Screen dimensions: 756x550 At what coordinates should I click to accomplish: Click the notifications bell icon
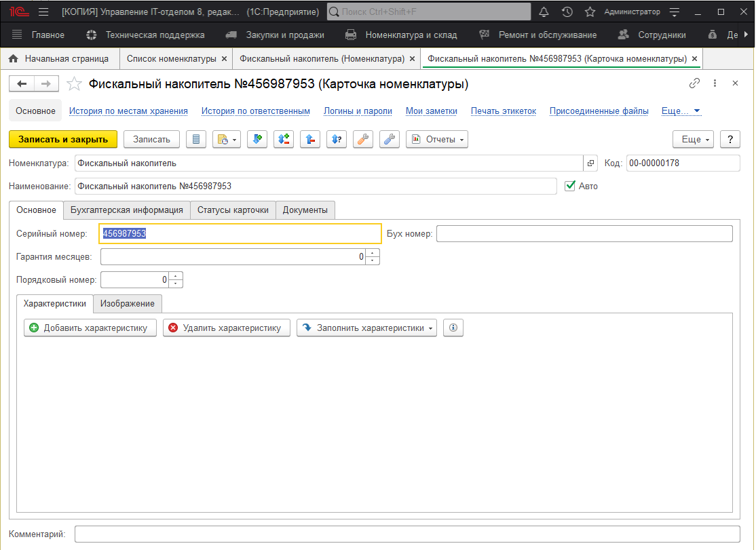[544, 12]
